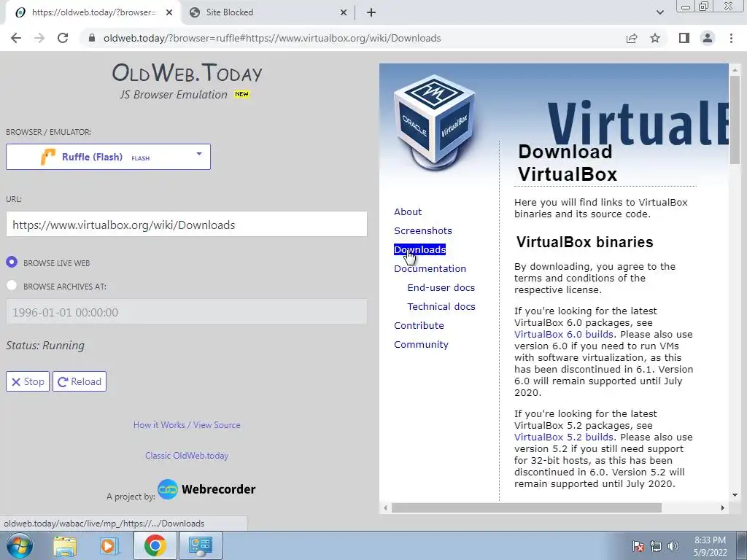Click the archive date field
Image resolution: width=747 pixels, height=560 pixels.
tap(186, 312)
